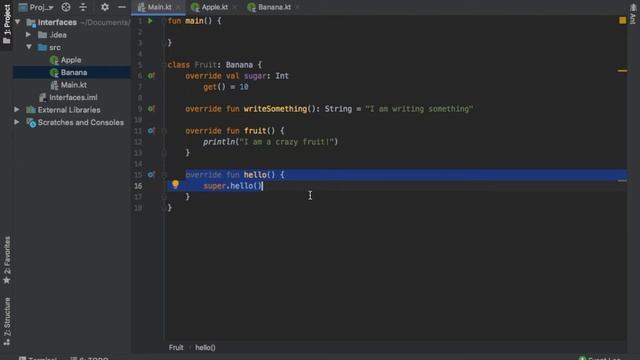Click the hello() breadcrumb

[205, 347]
